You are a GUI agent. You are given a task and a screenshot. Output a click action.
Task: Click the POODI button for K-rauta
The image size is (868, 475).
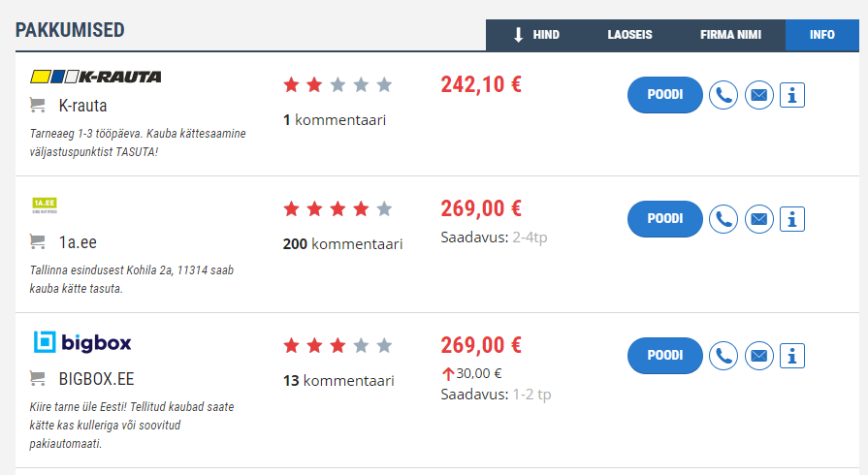[x=665, y=95]
